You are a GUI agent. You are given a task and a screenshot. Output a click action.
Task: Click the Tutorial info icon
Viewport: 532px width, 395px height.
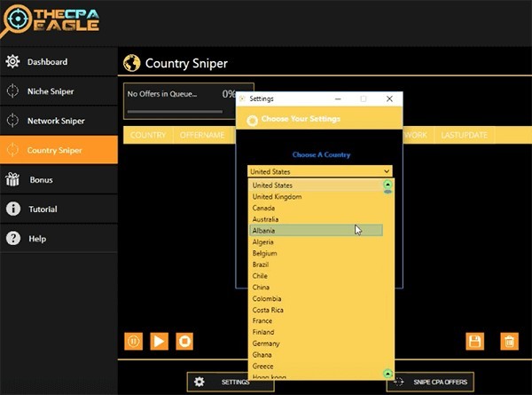[x=13, y=209]
